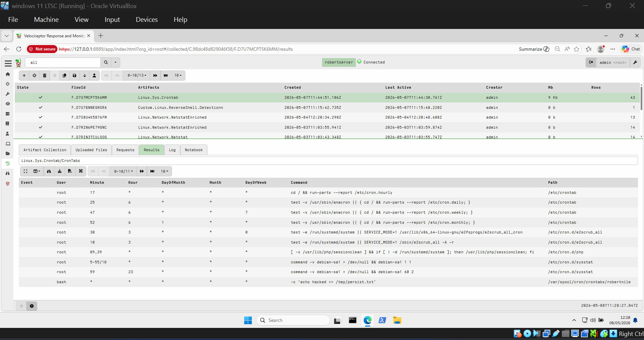Switch to Artifact Collection tab
The width and height of the screenshot is (644, 340).
[45, 150]
